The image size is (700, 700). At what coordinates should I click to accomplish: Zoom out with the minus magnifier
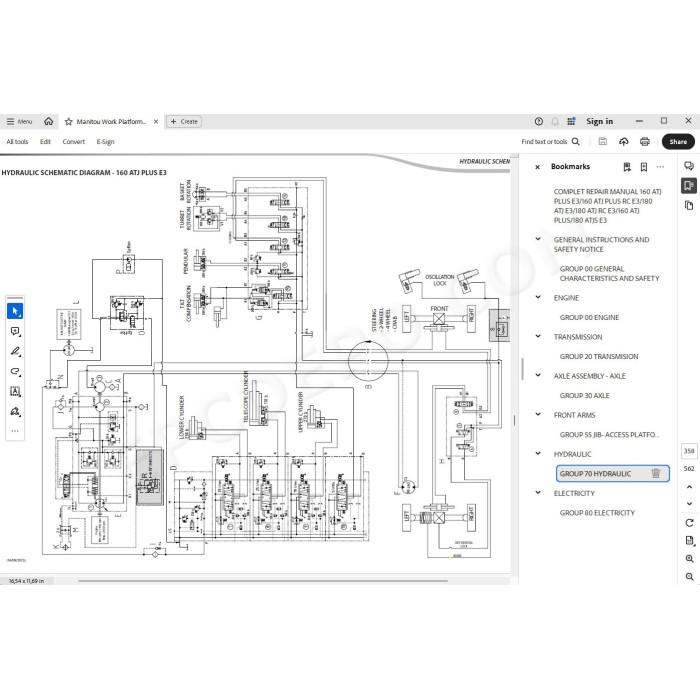coord(689,577)
